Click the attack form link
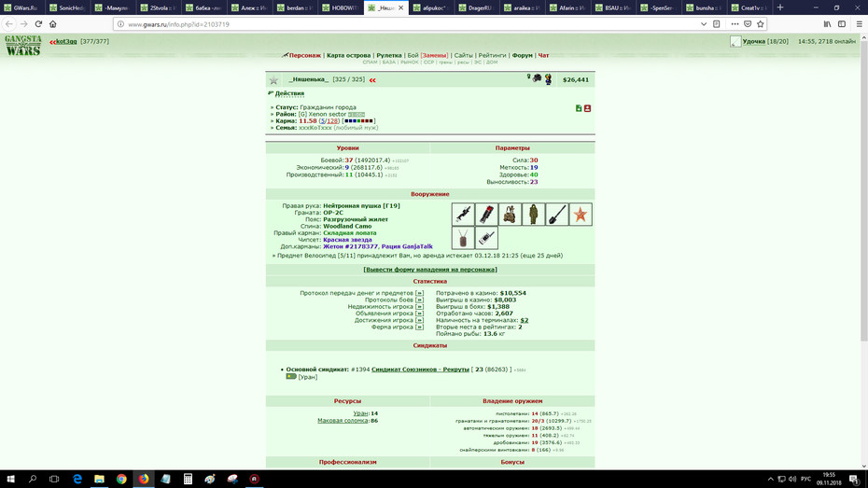This screenshot has width=868, height=488. [x=430, y=270]
